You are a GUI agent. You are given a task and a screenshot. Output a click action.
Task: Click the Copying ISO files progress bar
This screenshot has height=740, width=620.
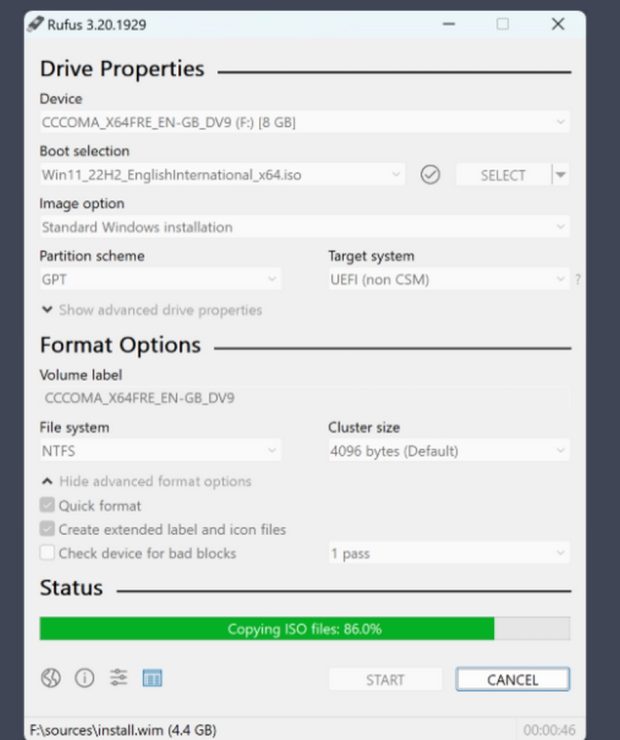304,629
